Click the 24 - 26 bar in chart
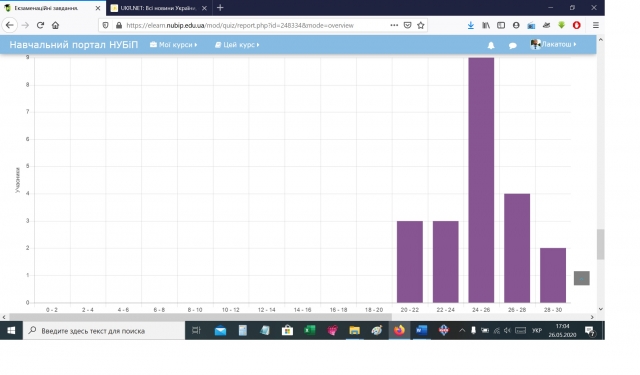This screenshot has height=375, width=640. coord(481,180)
